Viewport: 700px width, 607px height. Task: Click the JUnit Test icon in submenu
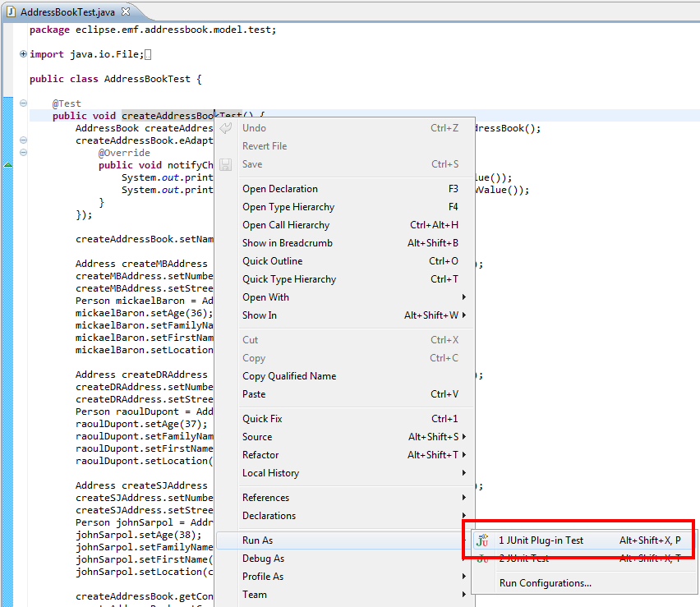point(483,559)
